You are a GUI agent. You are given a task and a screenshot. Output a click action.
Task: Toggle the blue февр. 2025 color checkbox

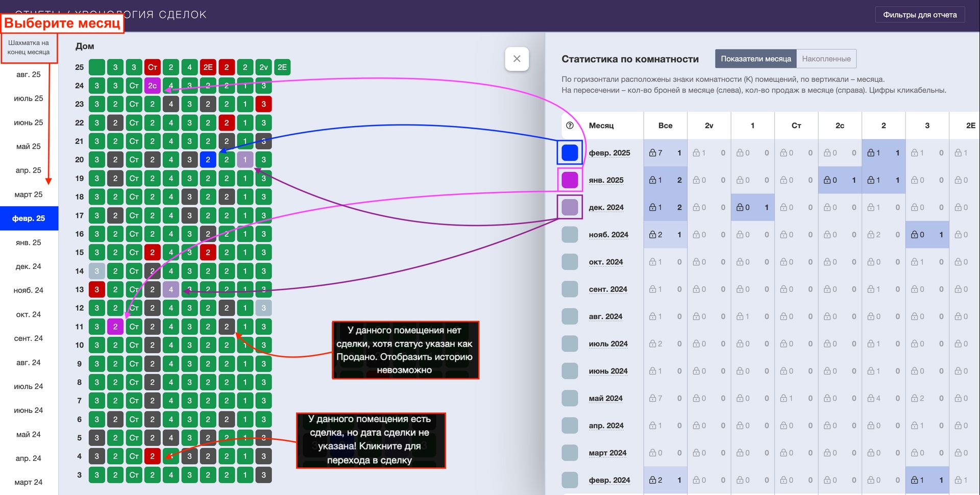click(570, 153)
